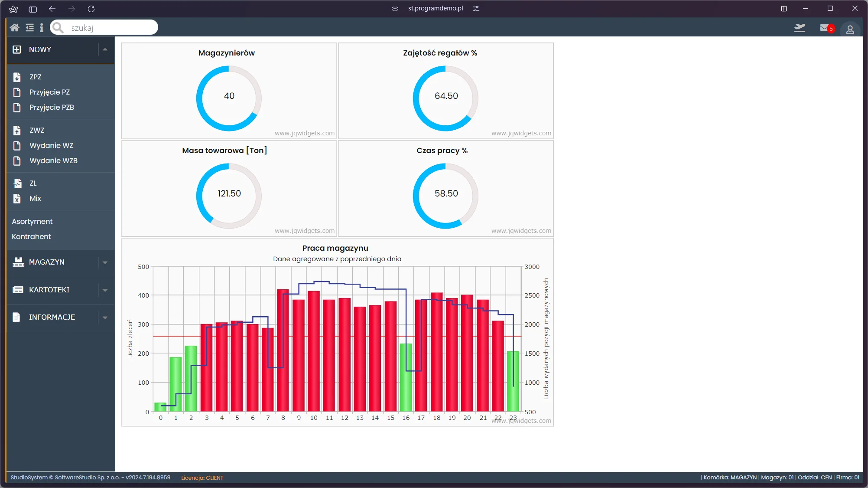The width and height of the screenshot is (868, 488).
Task: Click the Zajętość regałów gauge 64.50
Action: (x=446, y=96)
